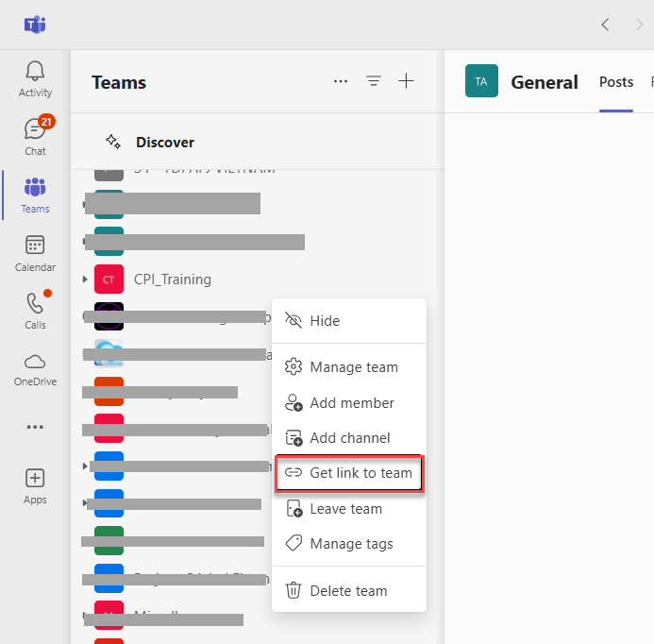Switch to the Posts tab

tap(616, 82)
